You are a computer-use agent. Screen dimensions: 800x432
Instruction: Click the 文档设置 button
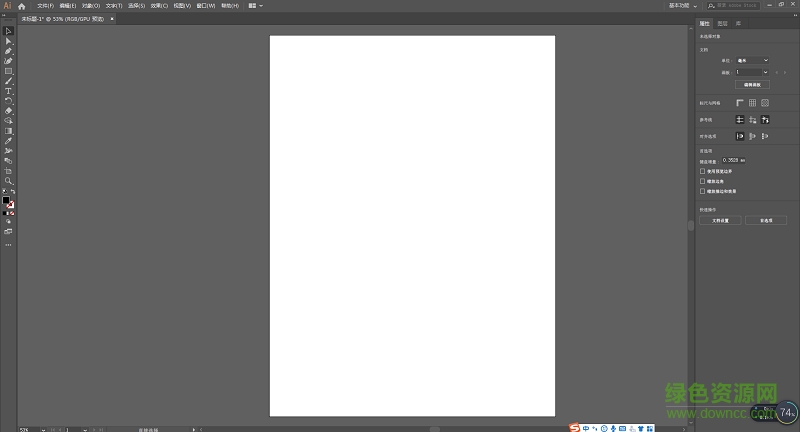tap(720, 220)
